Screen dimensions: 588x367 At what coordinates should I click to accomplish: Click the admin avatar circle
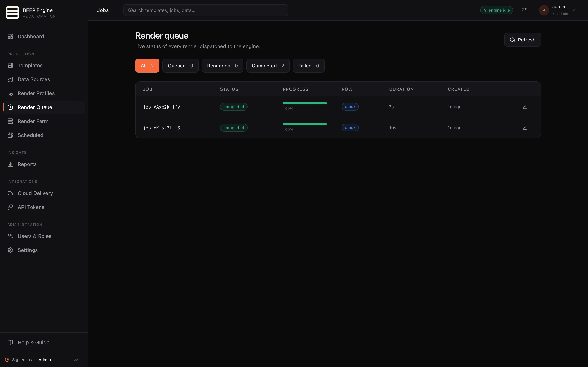coord(544,10)
